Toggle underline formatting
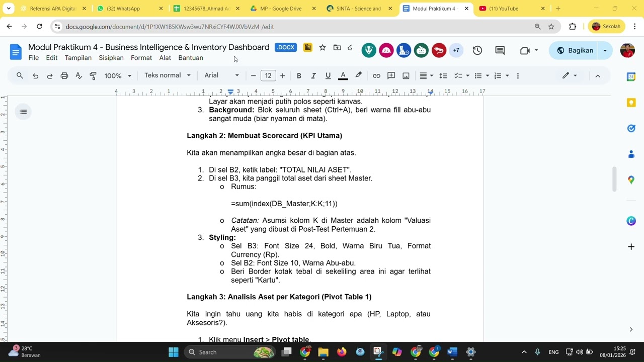Screen dimensions: 644x362 pyautogui.click(x=328, y=75)
